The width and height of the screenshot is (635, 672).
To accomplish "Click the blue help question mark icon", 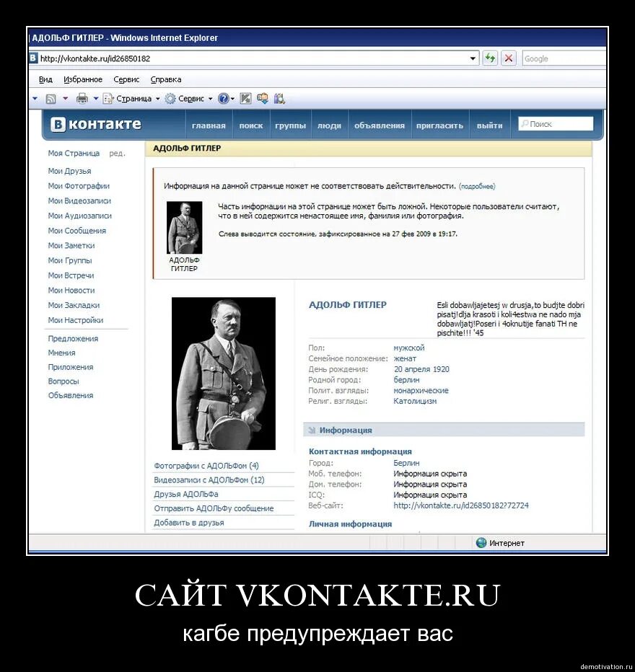I will pos(224,99).
